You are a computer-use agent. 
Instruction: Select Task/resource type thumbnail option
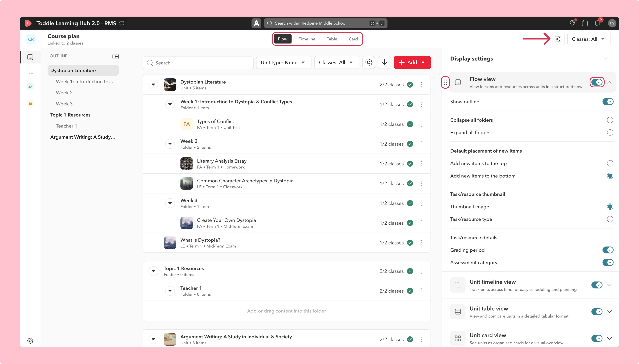[610, 219]
